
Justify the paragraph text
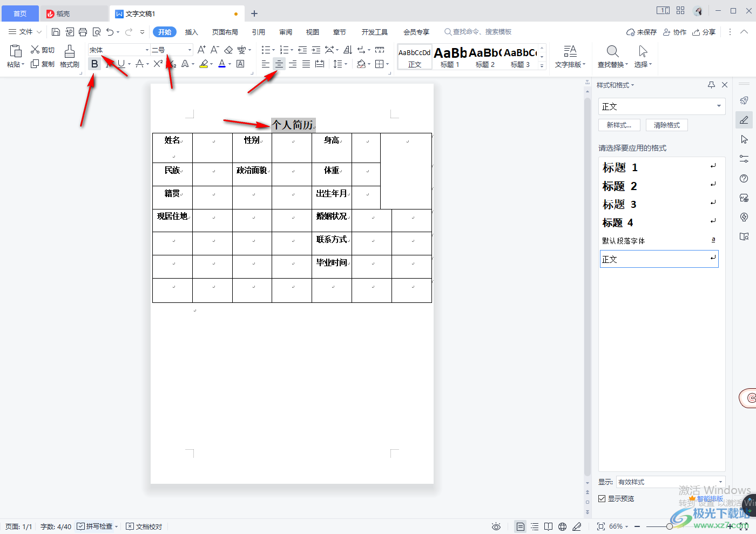click(x=306, y=64)
